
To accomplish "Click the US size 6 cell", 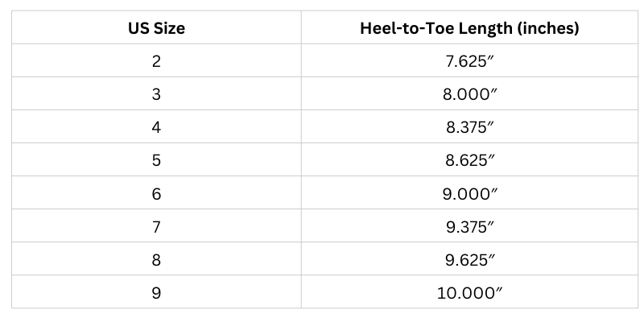I will coord(156,193).
